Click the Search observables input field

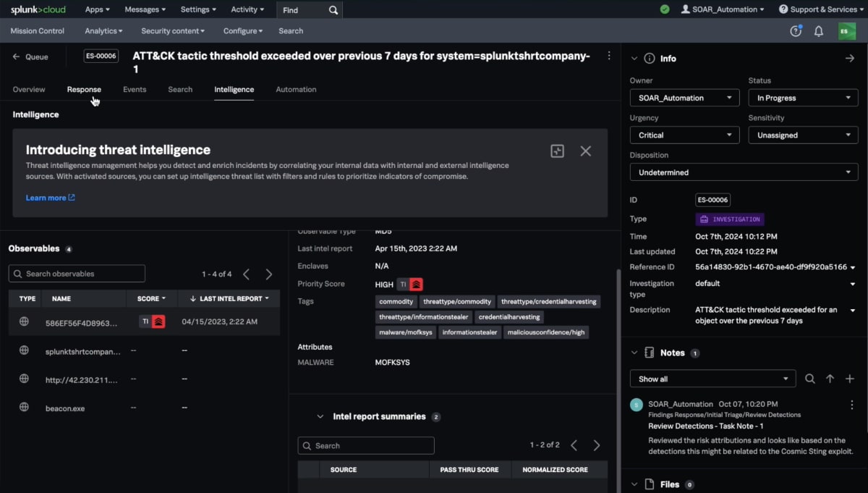(x=77, y=274)
